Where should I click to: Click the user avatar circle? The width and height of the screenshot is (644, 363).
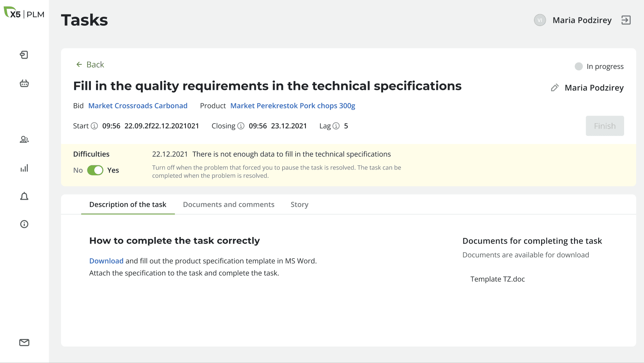[540, 20]
